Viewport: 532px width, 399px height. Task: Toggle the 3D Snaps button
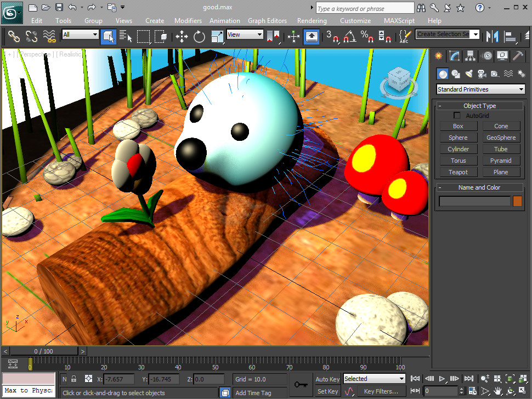[332, 36]
